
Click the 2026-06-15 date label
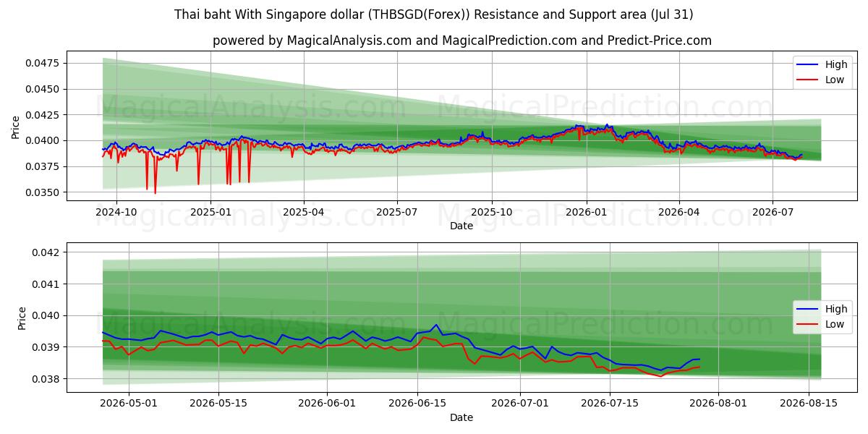417,405
